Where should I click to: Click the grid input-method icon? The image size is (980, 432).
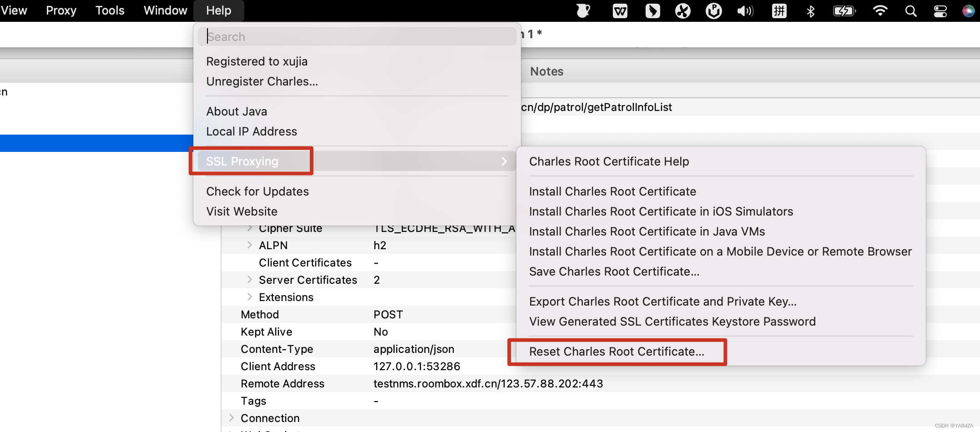click(x=779, y=10)
